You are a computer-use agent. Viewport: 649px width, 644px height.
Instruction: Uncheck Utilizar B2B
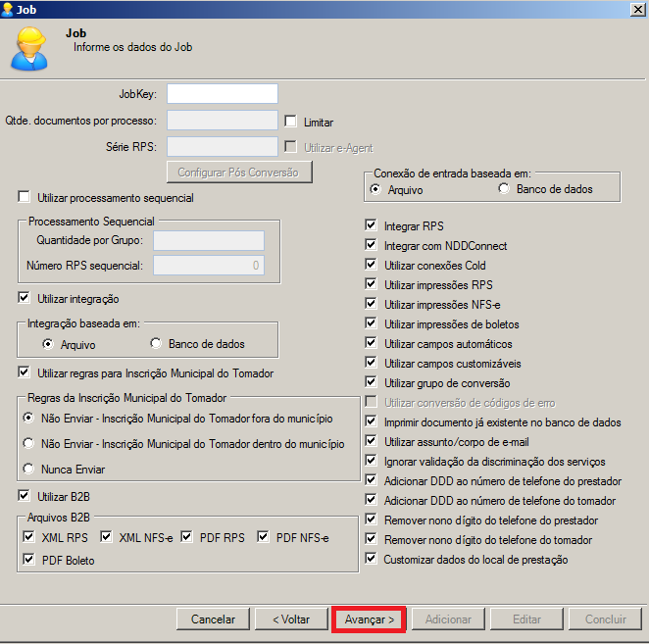tap(24, 495)
